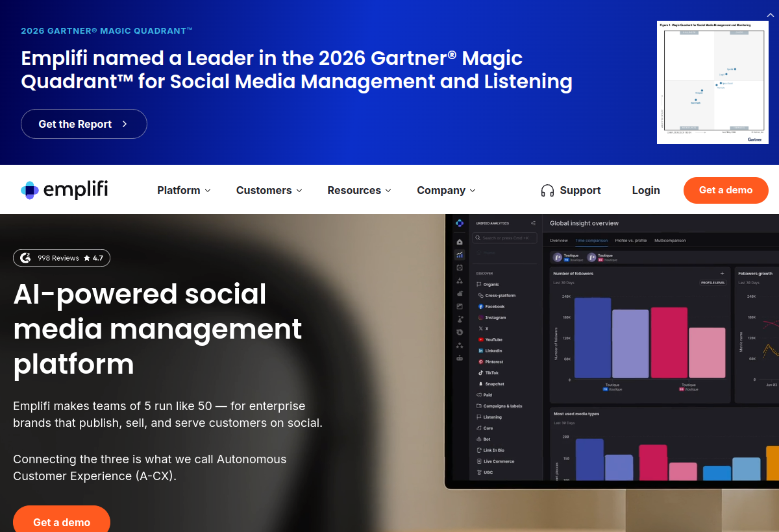Expand the Resources menu
Screen dimensions: 779x532
click(359, 190)
